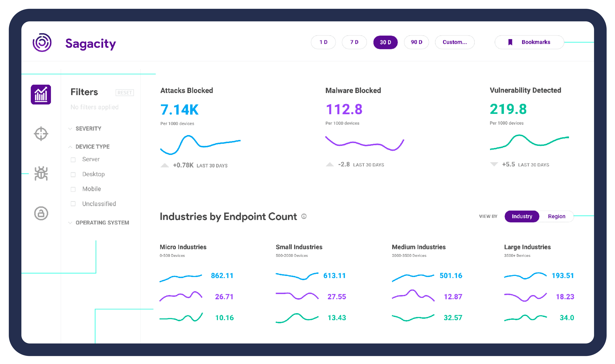Open the Custom... date range option

(455, 42)
